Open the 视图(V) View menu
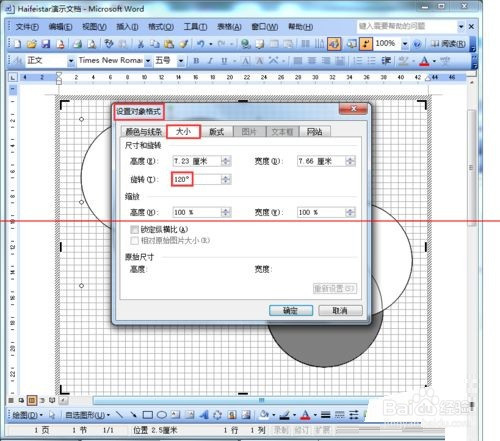The height and width of the screenshot is (441, 500). pos(94,27)
